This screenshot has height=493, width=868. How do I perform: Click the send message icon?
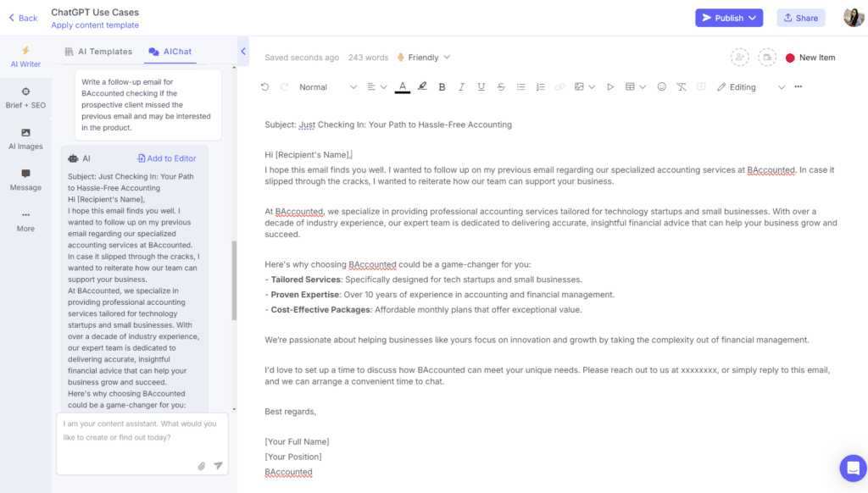218,466
